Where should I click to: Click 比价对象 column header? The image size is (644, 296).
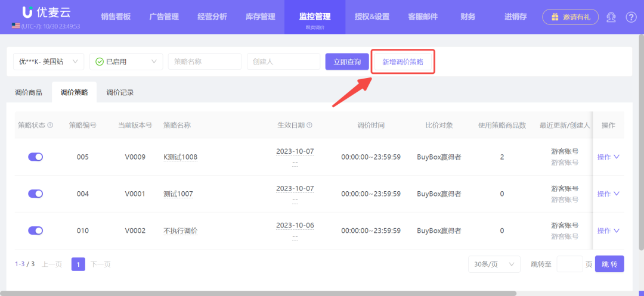(x=439, y=126)
